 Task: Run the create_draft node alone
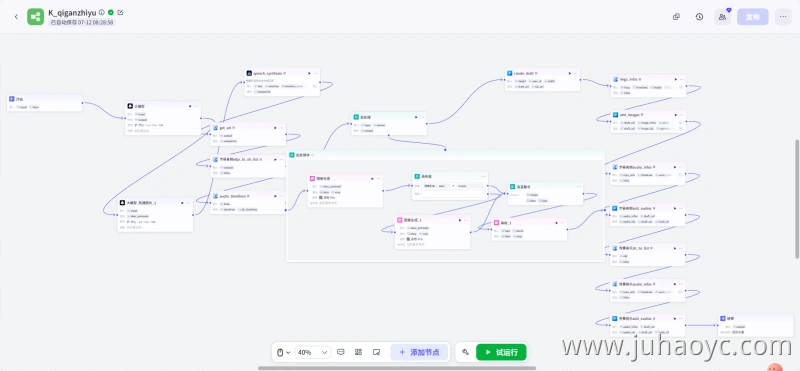(x=569, y=73)
